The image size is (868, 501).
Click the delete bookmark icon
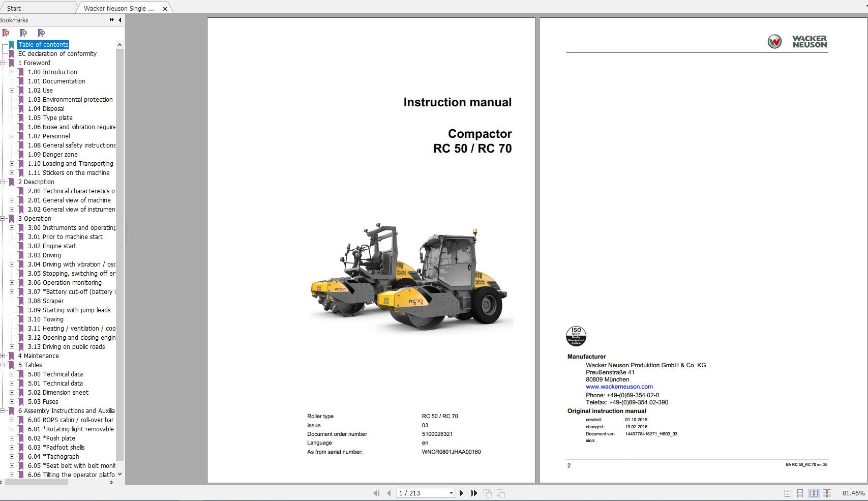click(x=6, y=33)
